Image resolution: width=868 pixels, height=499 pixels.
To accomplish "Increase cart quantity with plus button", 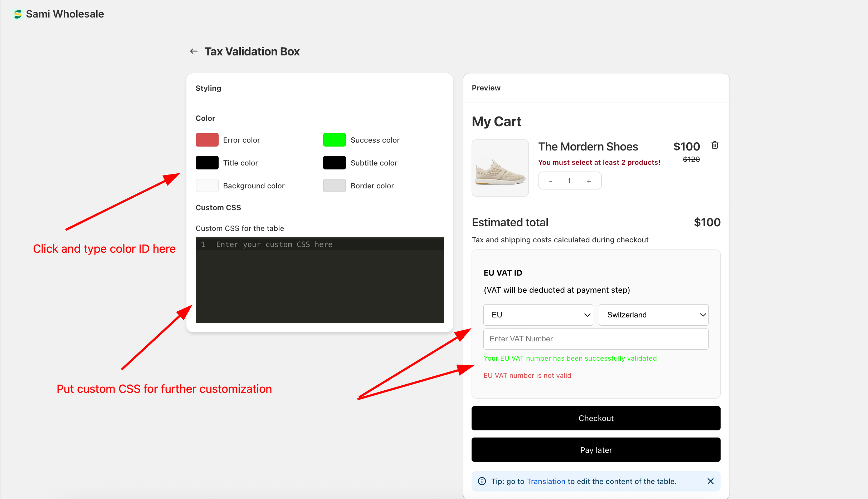I will [x=589, y=181].
